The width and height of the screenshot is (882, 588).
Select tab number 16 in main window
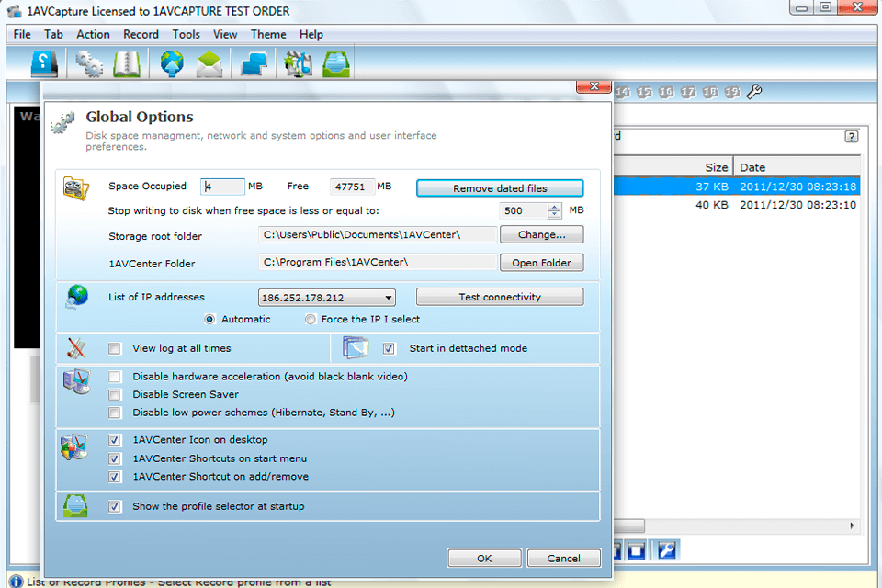tap(666, 92)
